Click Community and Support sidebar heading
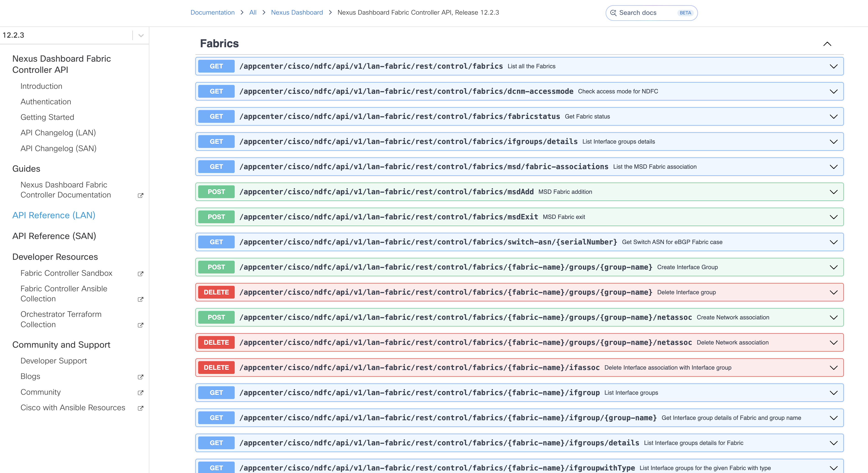 pos(61,345)
